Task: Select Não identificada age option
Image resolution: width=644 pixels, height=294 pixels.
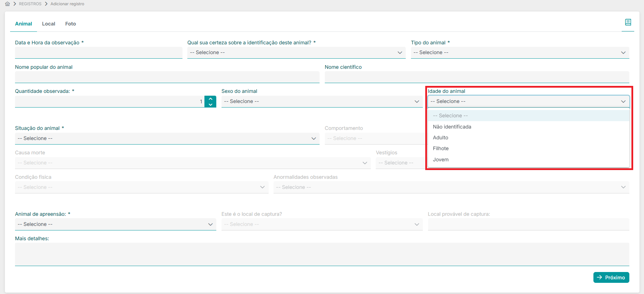Action: tap(452, 127)
